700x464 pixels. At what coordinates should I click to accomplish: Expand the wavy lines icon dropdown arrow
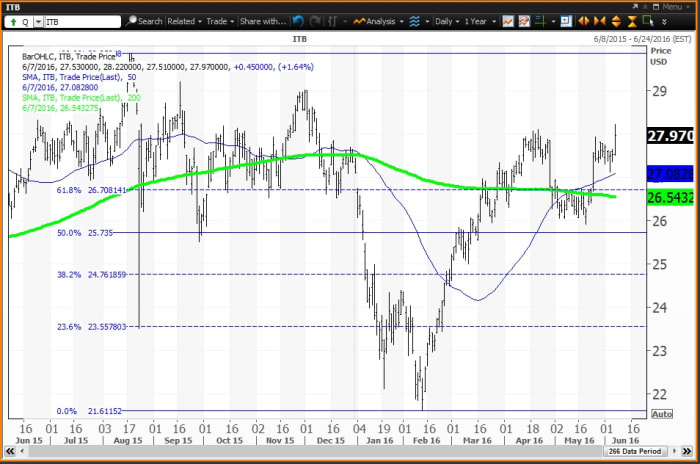click(x=427, y=21)
